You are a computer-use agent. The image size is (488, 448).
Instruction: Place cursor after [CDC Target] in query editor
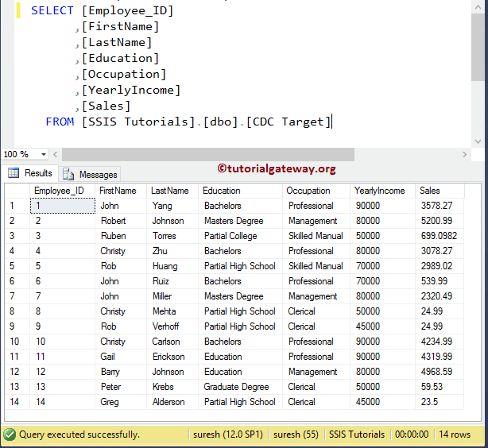click(x=331, y=122)
